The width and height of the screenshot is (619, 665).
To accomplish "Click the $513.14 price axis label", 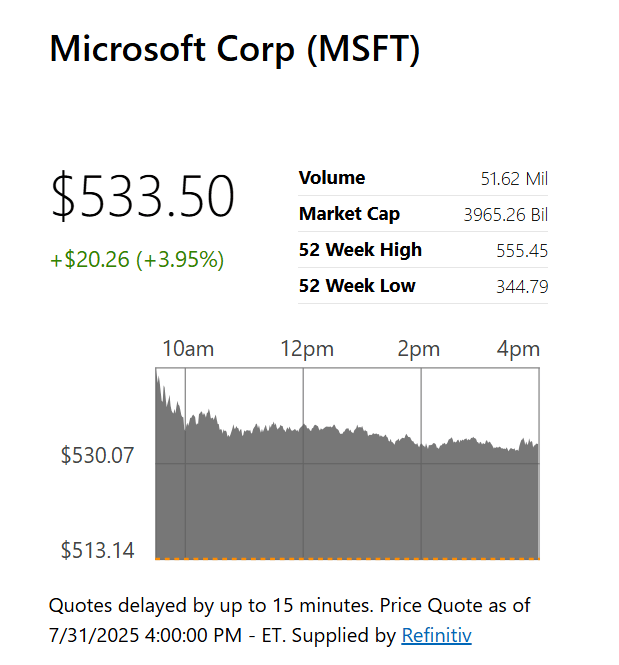I will 97,550.
